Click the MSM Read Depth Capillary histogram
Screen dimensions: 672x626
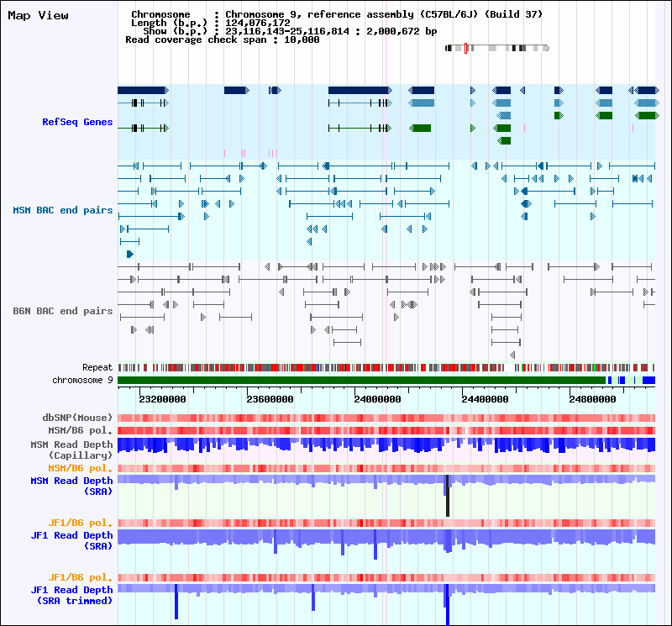coord(386,445)
